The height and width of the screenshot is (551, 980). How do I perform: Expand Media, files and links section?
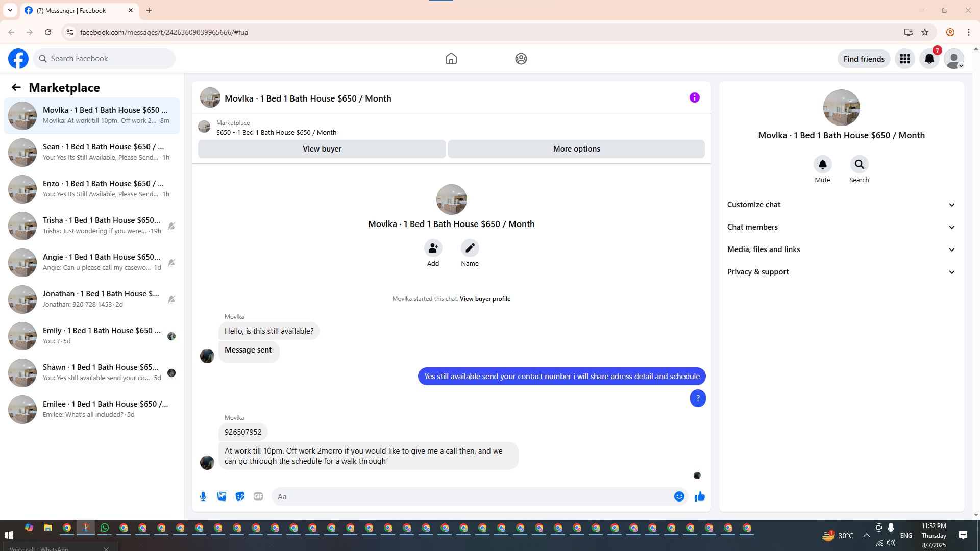(841, 249)
